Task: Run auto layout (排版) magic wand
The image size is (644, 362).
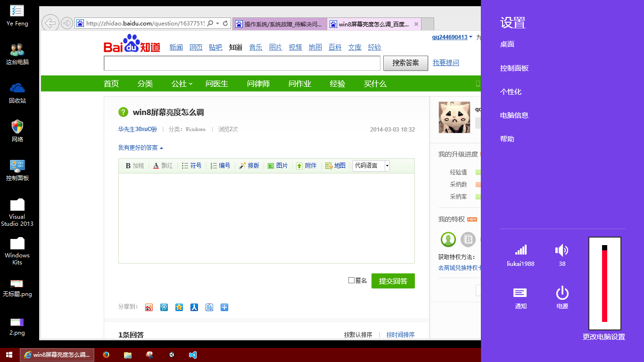Action: click(x=249, y=165)
